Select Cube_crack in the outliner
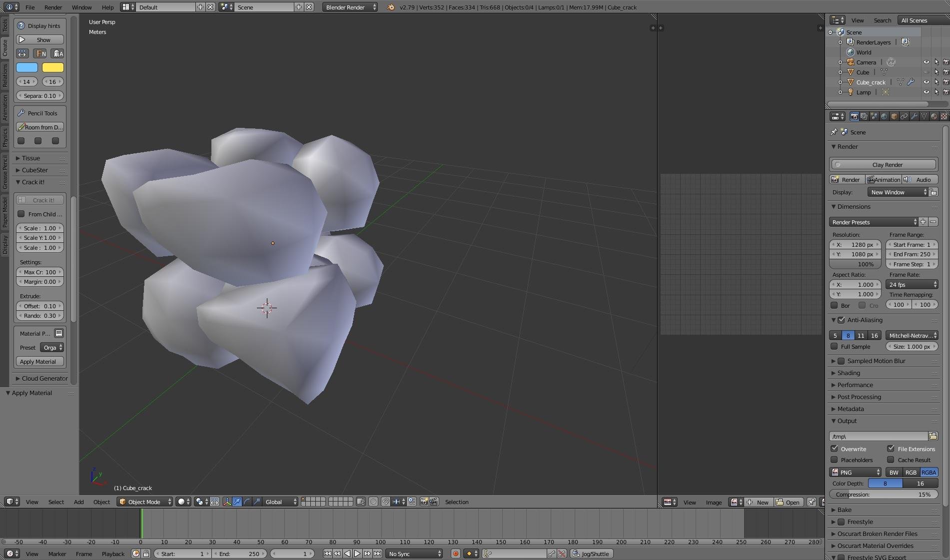This screenshot has height=560, width=950. point(871,82)
